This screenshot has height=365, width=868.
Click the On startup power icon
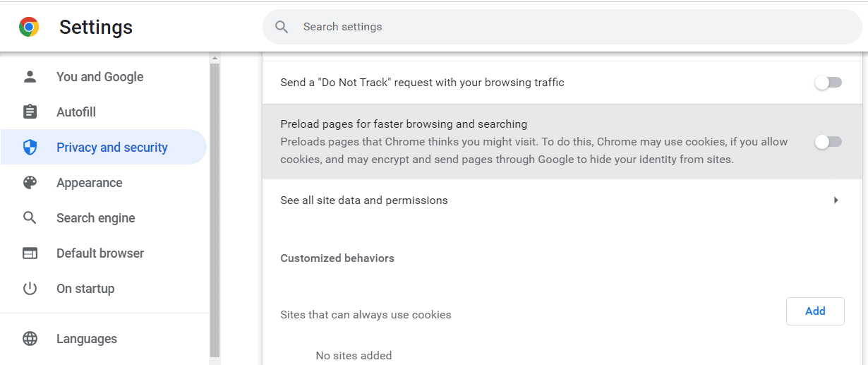[30, 289]
